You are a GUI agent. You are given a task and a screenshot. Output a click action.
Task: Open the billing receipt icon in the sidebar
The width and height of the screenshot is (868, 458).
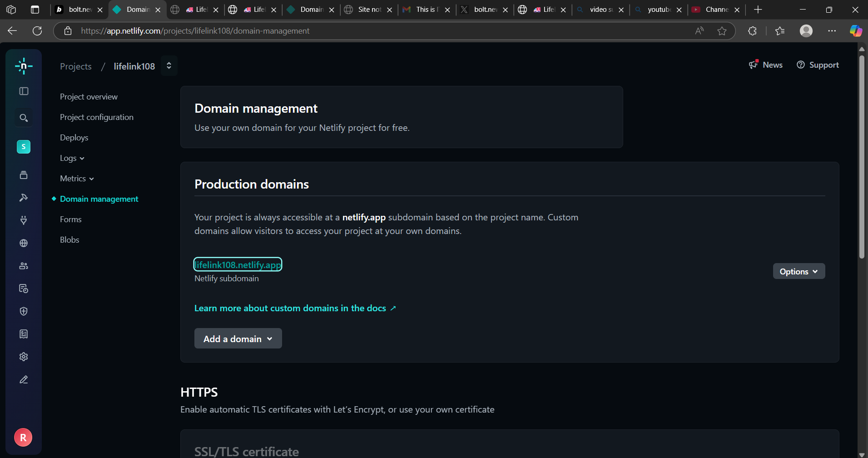tap(24, 334)
